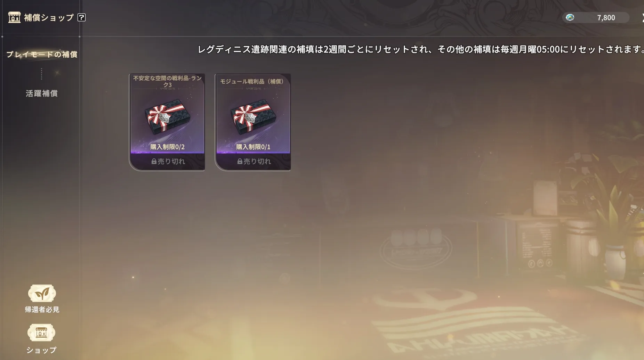
Task: Click the 購入制限0/2 purchase limit label
Action: [x=167, y=147]
